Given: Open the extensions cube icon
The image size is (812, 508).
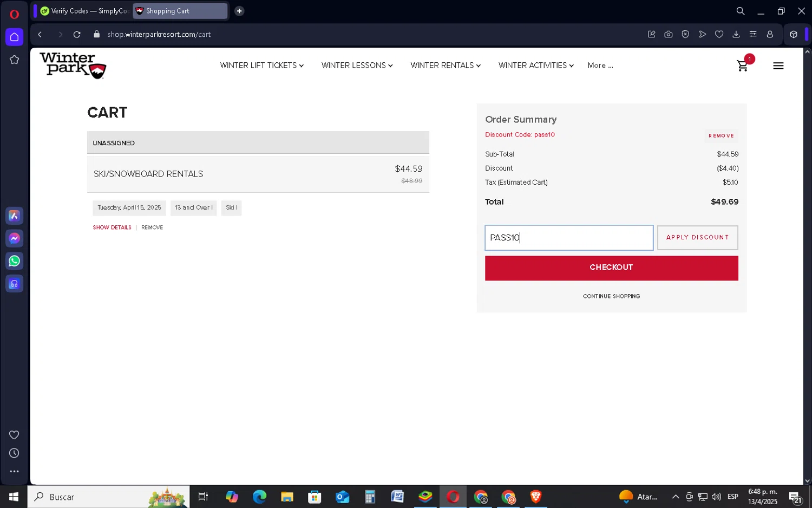Looking at the screenshot, I should tap(794, 34).
